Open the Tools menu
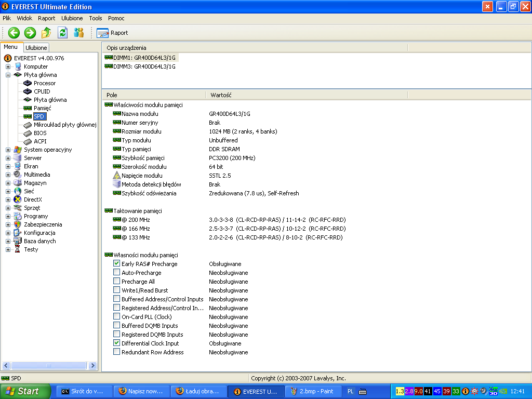Screen dimensions: 532x399 (x=96, y=18)
